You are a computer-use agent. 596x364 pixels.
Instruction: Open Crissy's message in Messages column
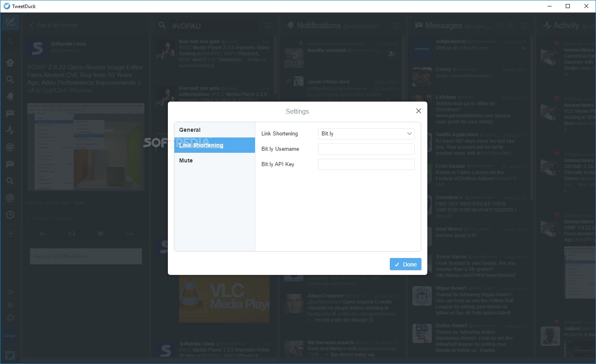470,76
